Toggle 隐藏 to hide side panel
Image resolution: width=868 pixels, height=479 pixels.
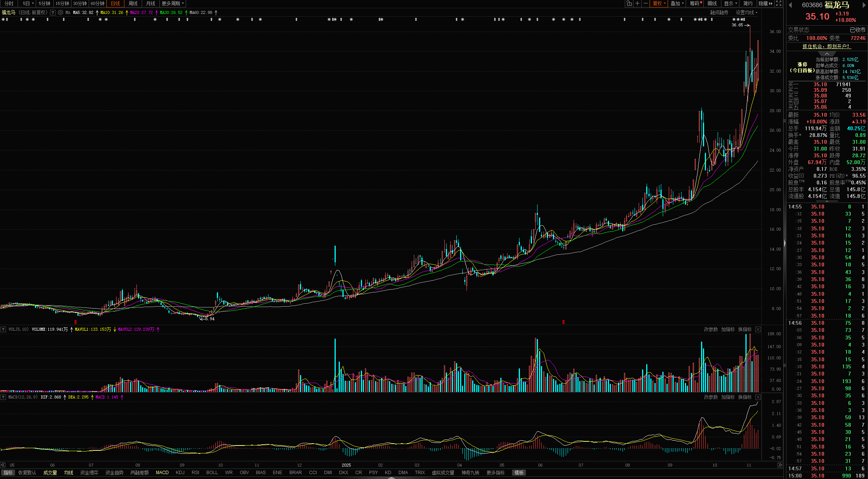(x=765, y=3)
